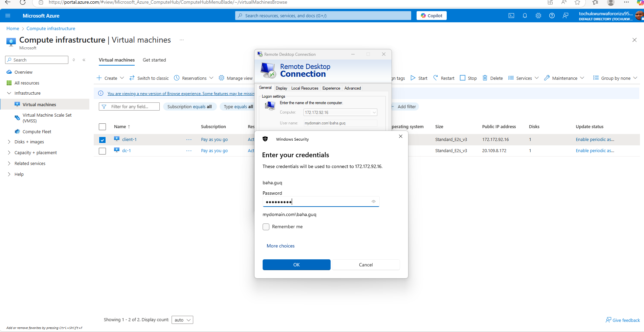The height and width of the screenshot is (332, 644).
Task: Add page to browser favorites star
Action: pyautogui.click(x=577, y=2)
